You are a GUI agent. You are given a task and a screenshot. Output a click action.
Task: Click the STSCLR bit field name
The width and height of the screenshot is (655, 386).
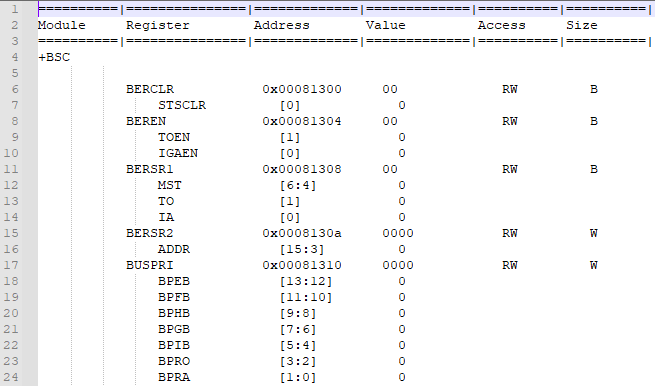(182, 105)
